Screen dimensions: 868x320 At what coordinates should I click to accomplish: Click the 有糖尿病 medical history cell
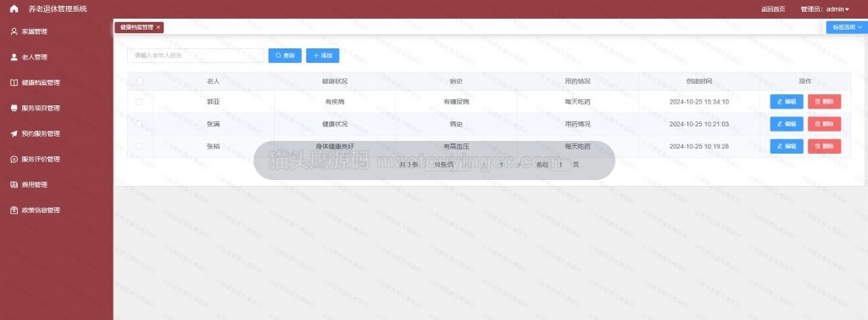(456, 102)
